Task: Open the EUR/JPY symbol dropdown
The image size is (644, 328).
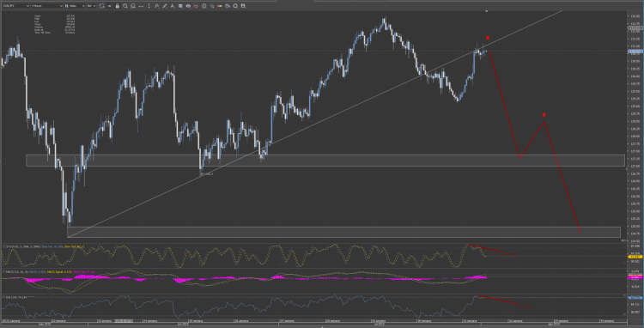Action: (16, 6)
